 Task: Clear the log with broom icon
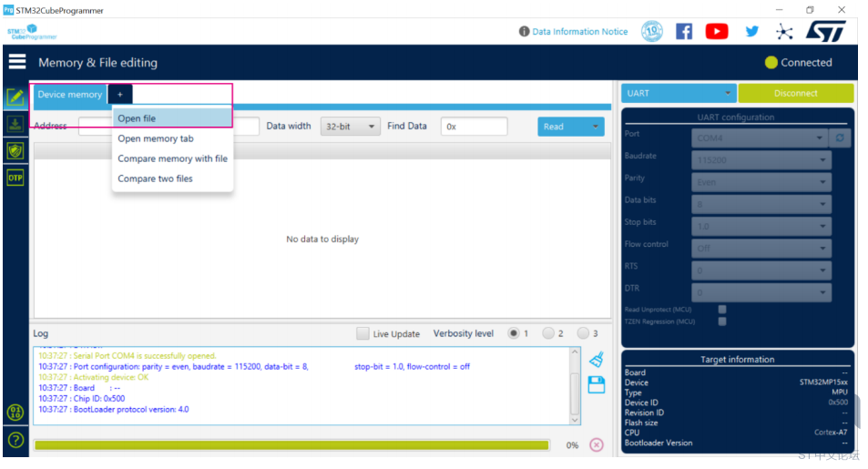point(597,360)
